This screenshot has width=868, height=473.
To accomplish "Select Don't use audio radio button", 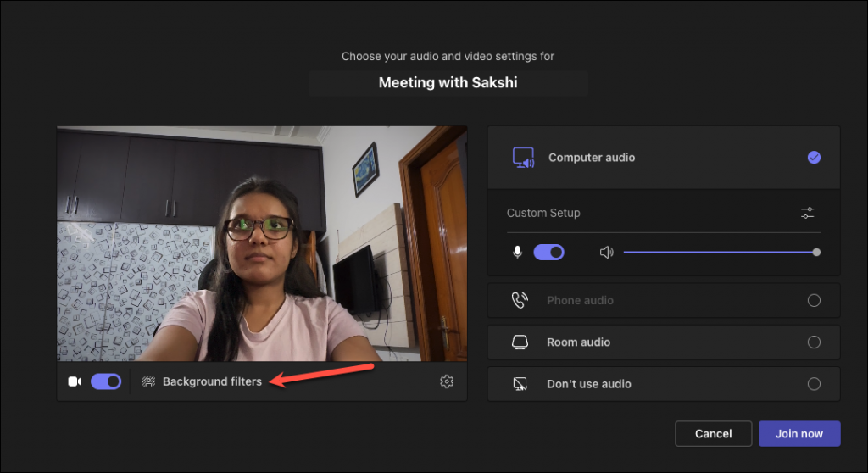I will pos(814,384).
